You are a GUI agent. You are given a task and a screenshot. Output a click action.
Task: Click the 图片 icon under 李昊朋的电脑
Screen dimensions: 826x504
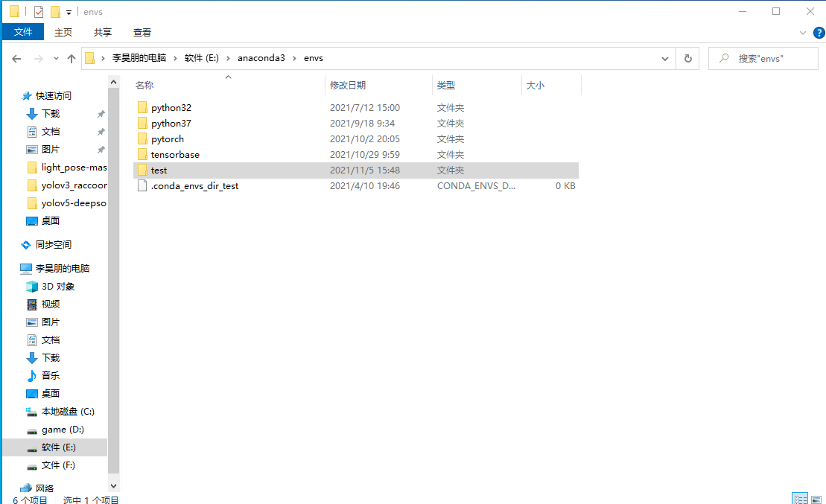point(31,322)
